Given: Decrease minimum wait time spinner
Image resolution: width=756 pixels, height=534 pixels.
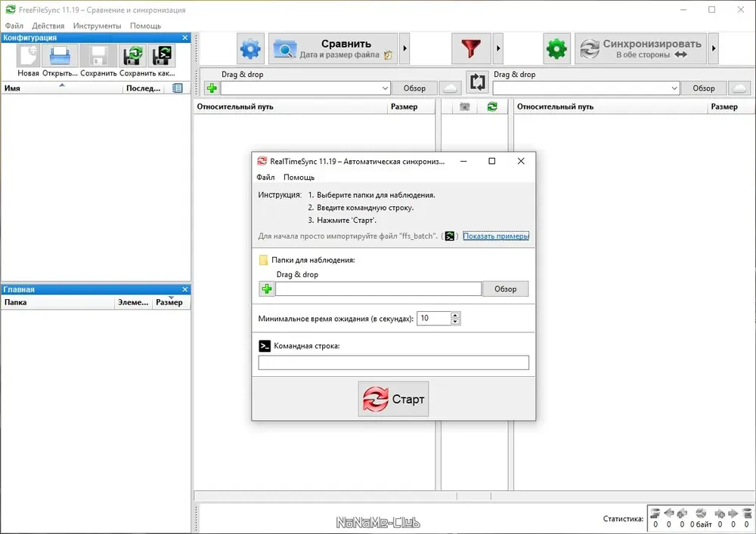Looking at the screenshot, I should 455,321.
